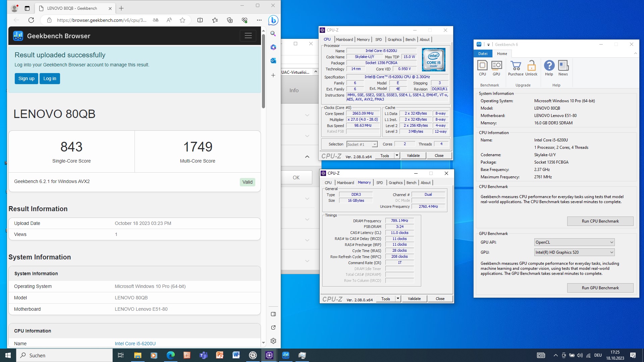Open quick access toolbar dropdown in Geekbench 6

pos(488,45)
